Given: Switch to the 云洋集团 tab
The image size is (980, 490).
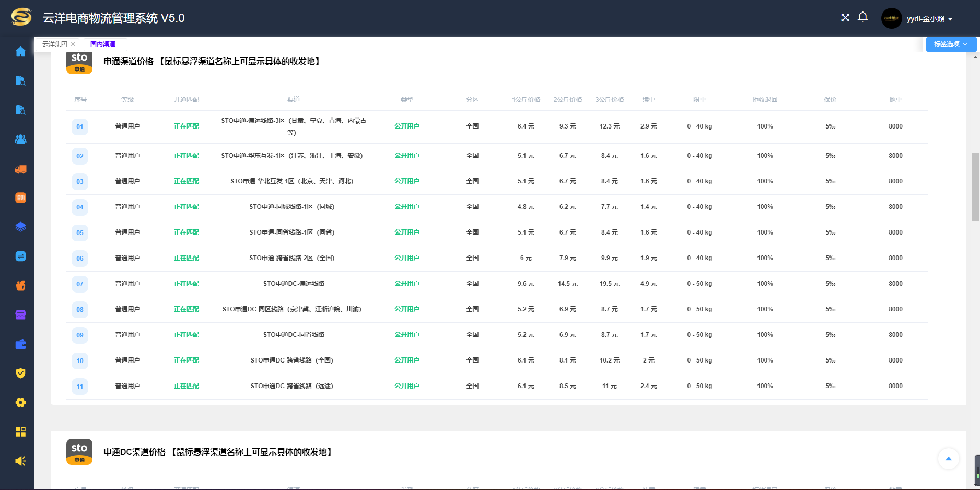Looking at the screenshot, I should pyautogui.click(x=55, y=44).
